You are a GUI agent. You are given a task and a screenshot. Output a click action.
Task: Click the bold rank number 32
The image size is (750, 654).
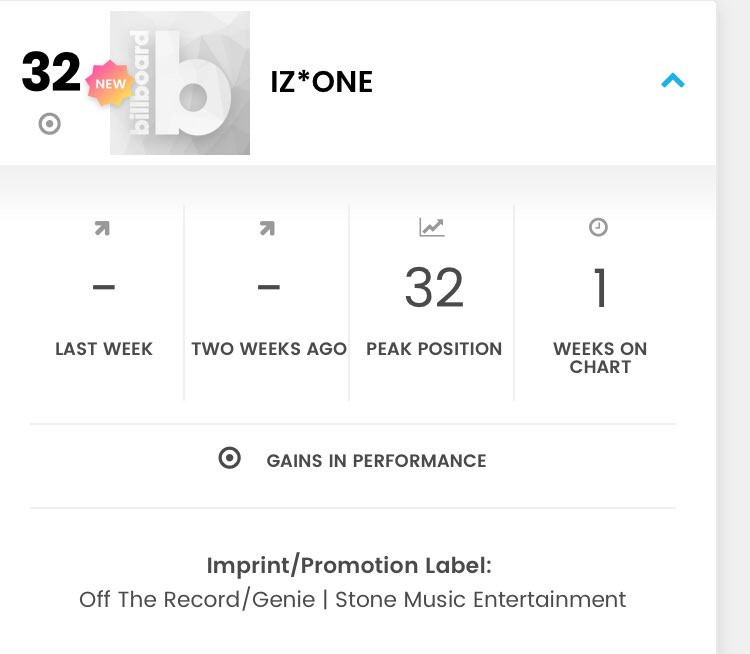pyautogui.click(x=51, y=72)
